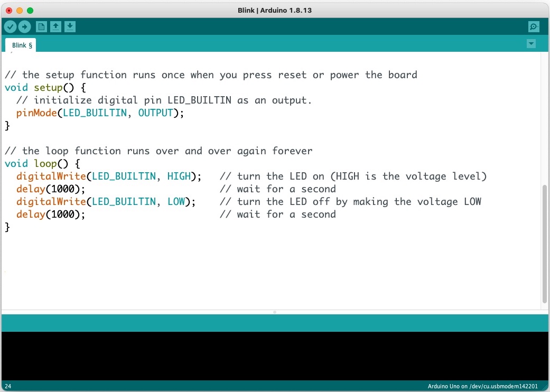
Task: Click inside the black console output area
Action: tap(275, 356)
